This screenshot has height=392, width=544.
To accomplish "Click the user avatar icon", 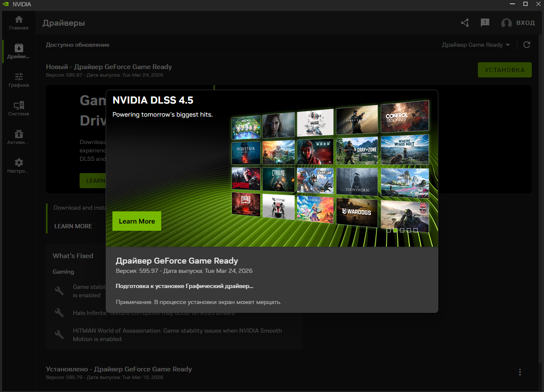I will point(507,23).
